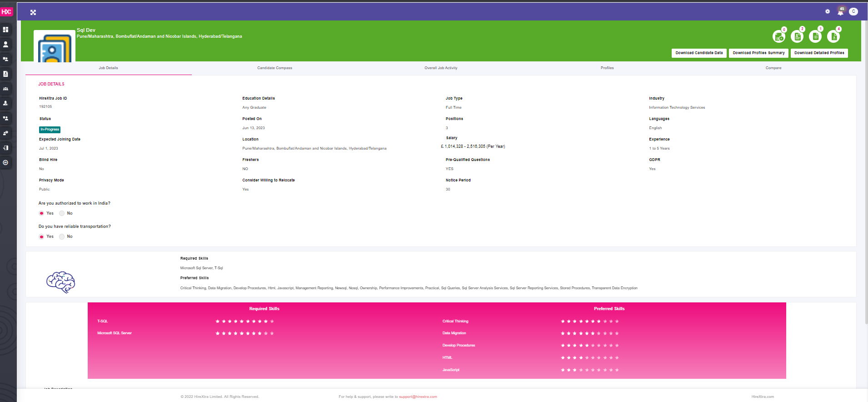Image resolution: width=868 pixels, height=402 pixels.
Task: Click Download Profiles Summary button
Action: pos(758,53)
